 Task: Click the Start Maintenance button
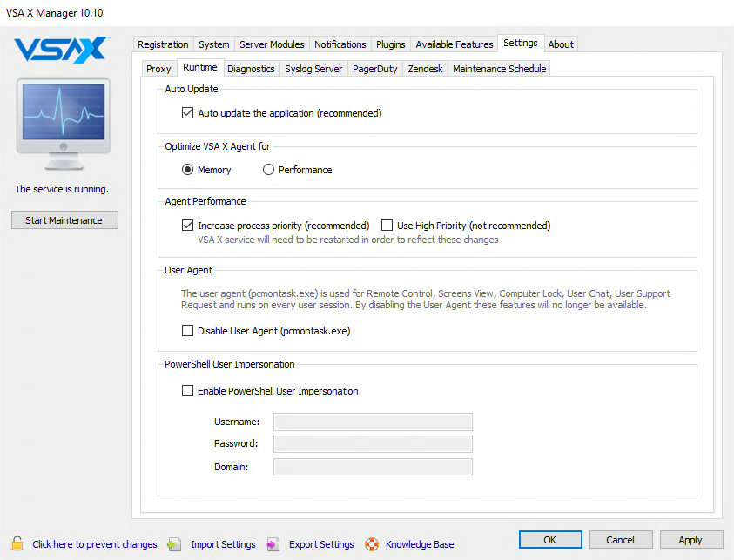(x=64, y=220)
